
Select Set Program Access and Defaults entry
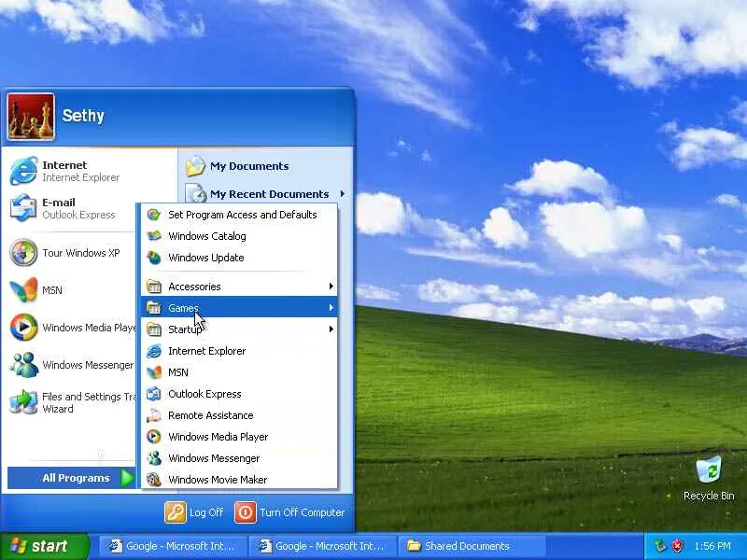(x=240, y=215)
